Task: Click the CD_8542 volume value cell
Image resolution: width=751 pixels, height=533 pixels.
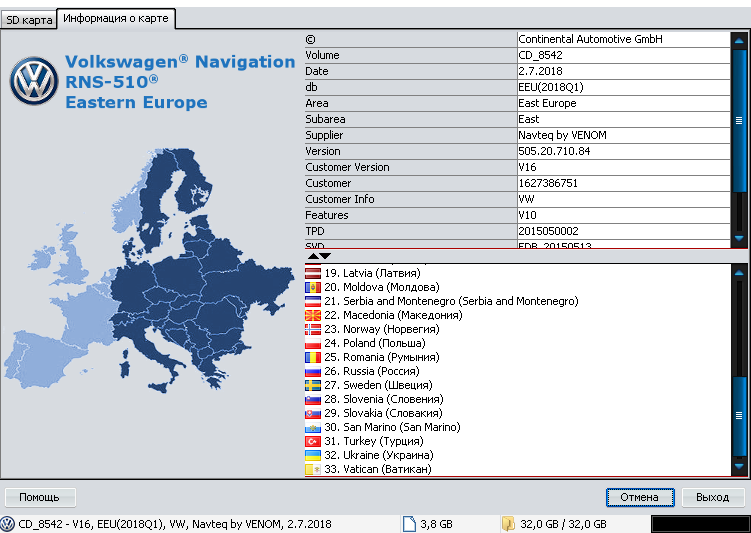Action: click(x=624, y=56)
